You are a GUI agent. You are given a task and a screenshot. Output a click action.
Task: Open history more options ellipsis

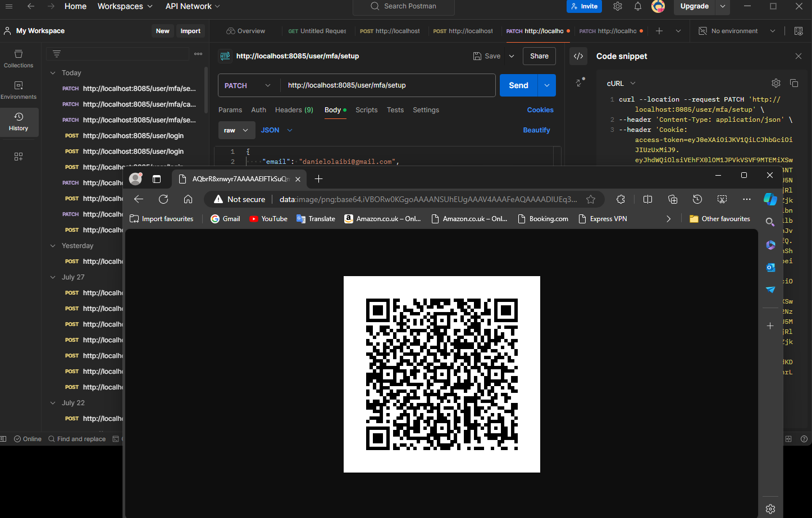198,54
